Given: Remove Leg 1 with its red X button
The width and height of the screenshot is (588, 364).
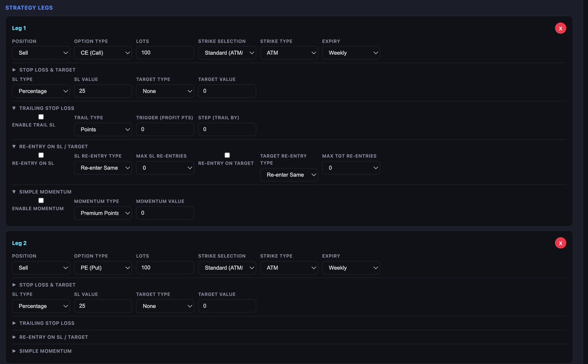Looking at the screenshot, I should click(x=560, y=28).
